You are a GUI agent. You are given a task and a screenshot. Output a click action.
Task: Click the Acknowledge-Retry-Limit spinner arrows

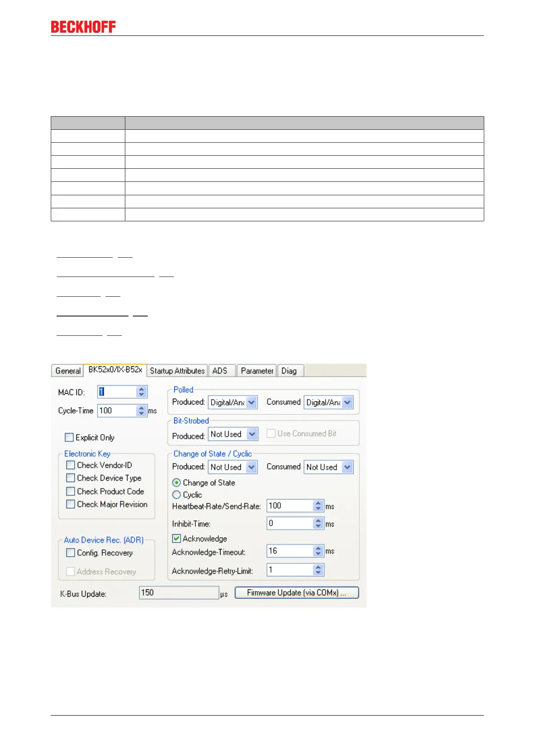[318, 570]
